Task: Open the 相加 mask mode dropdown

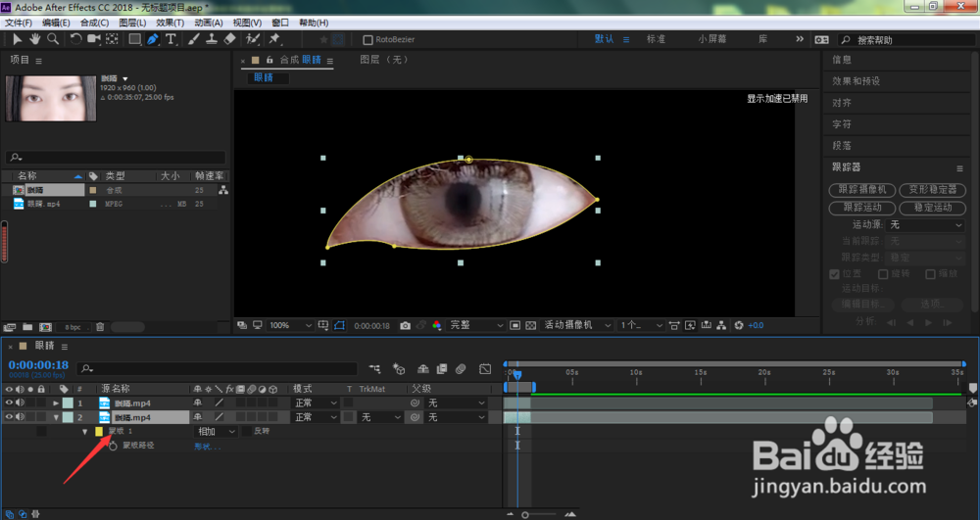Action: click(x=217, y=431)
